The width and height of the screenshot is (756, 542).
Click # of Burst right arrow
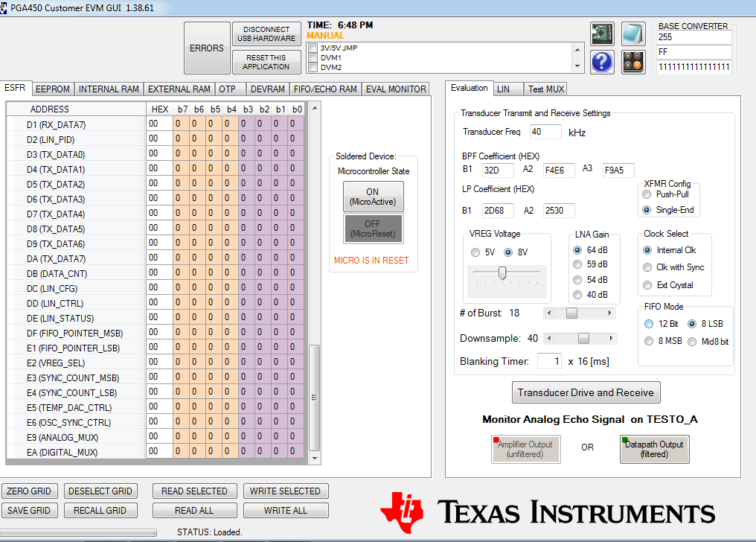[610, 313]
